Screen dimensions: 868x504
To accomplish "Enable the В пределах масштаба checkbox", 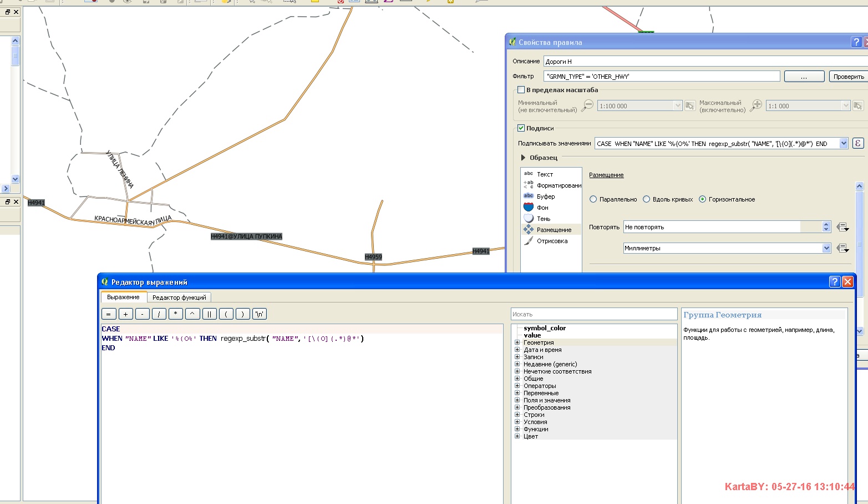I will [520, 89].
